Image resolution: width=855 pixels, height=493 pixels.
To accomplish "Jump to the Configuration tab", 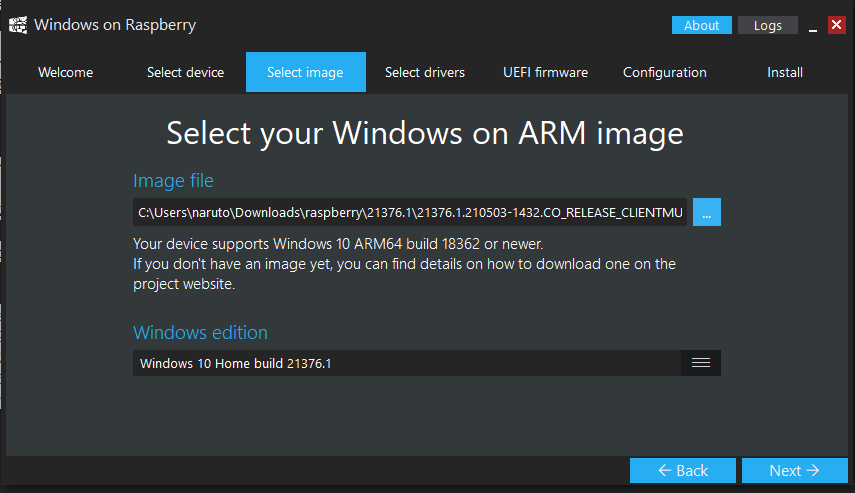I will [x=665, y=72].
